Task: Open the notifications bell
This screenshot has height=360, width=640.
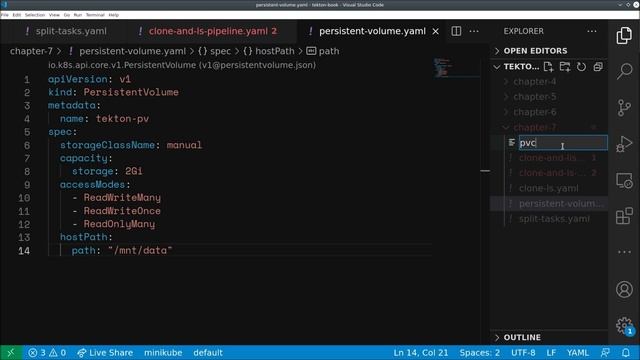Action: 626,353
